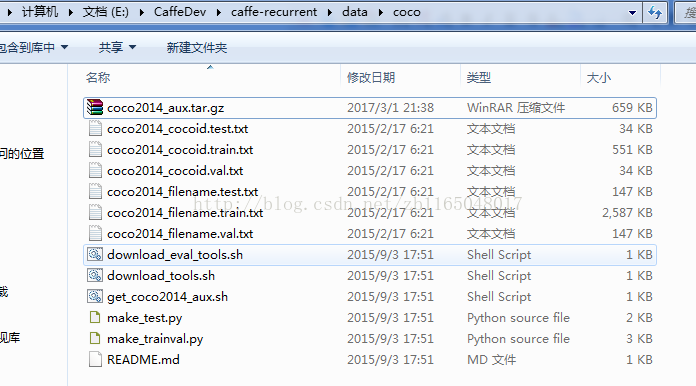Navigate to 计算机 in the breadcrumb
The width and height of the screenshot is (696, 386).
pyautogui.click(x=40, y=12)
